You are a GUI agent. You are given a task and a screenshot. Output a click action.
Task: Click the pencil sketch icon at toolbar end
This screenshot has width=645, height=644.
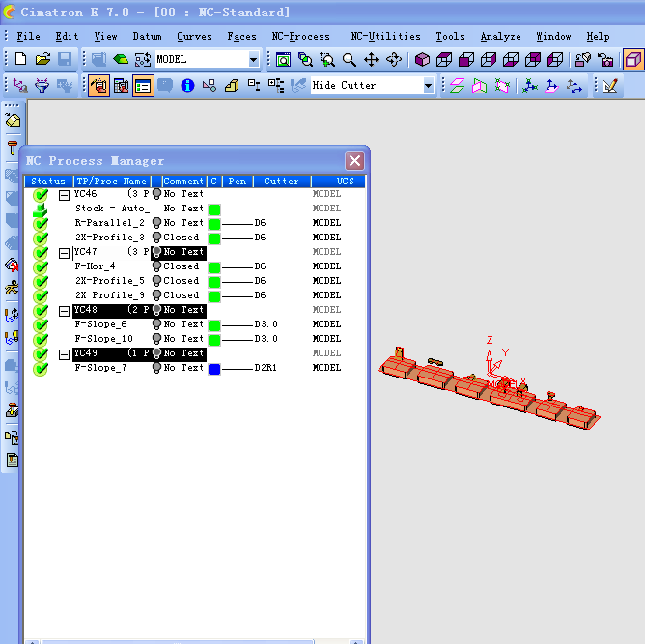(609, 86)
